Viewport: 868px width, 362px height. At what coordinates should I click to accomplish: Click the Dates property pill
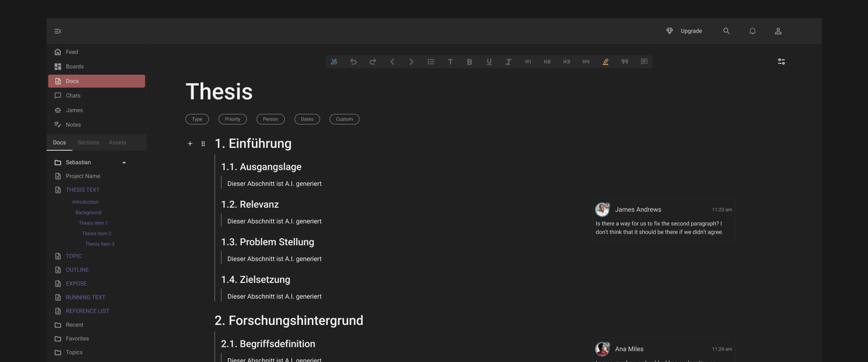coord(307,119)
